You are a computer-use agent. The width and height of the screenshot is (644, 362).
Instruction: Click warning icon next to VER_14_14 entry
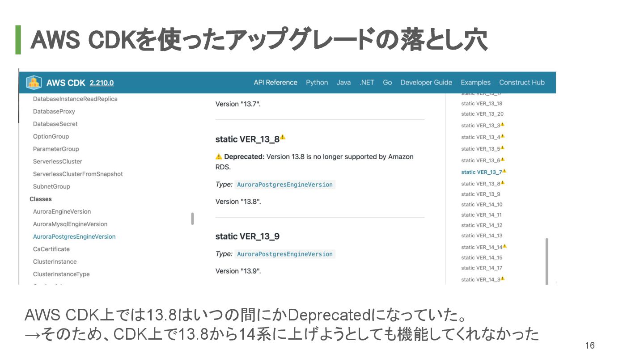coord(504,246)
